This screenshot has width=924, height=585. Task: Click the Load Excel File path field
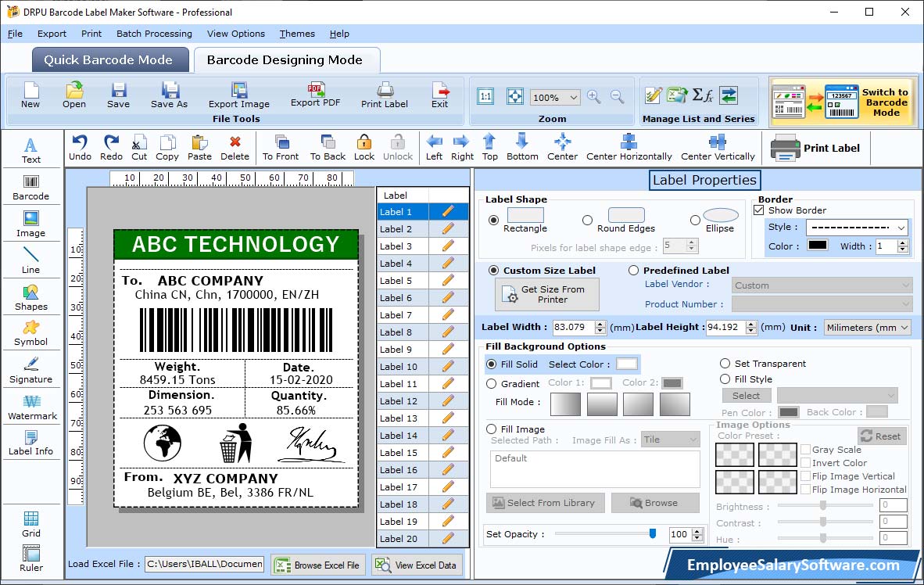[205, 564]
